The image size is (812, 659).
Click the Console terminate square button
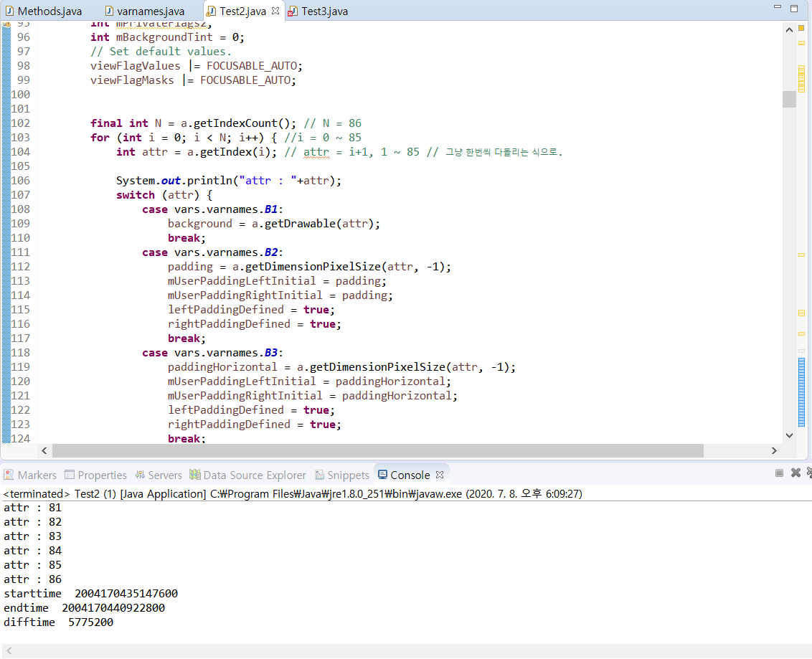(779, 473)
